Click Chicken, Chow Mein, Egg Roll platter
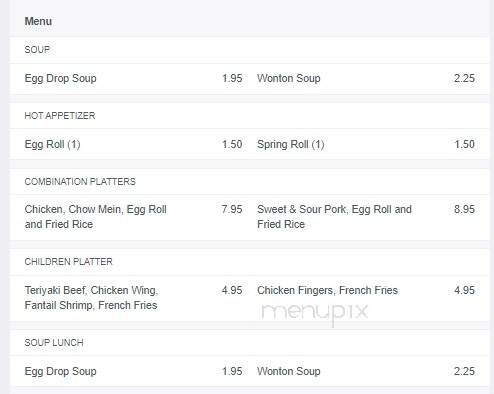 [96, 217]
